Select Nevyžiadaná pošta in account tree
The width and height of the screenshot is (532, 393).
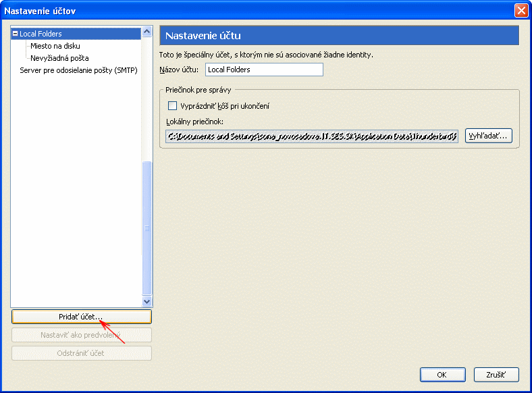click(x=59, y=58)
